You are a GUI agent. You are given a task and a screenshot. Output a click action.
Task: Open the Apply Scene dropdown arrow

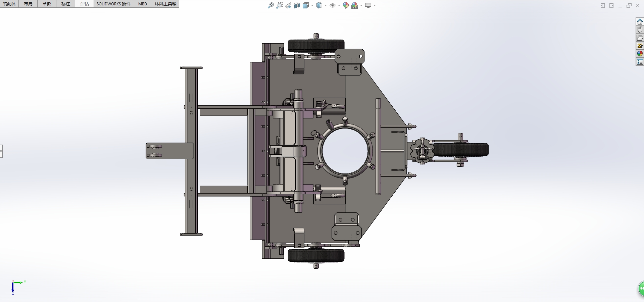[361, 5]
